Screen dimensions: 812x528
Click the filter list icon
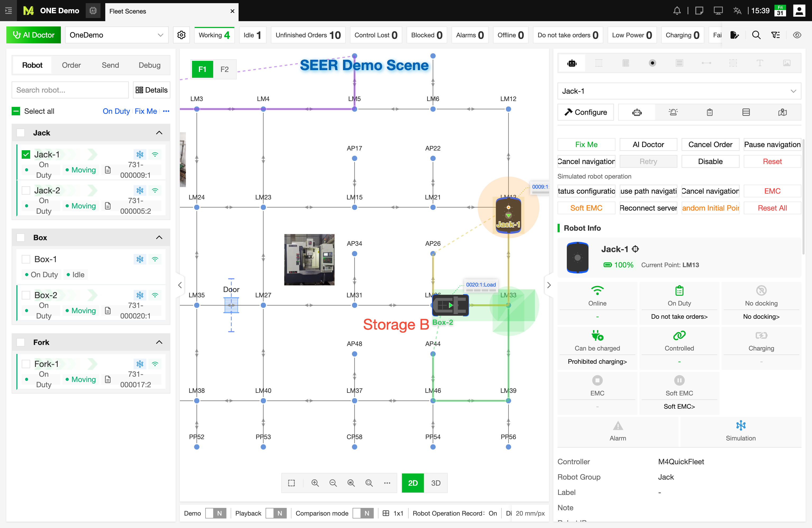775,35
